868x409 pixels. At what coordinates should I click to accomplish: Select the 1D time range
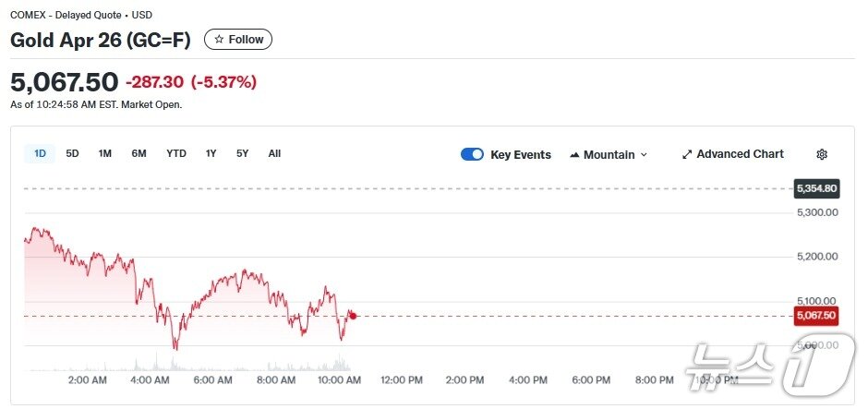(x=40, y=153)
